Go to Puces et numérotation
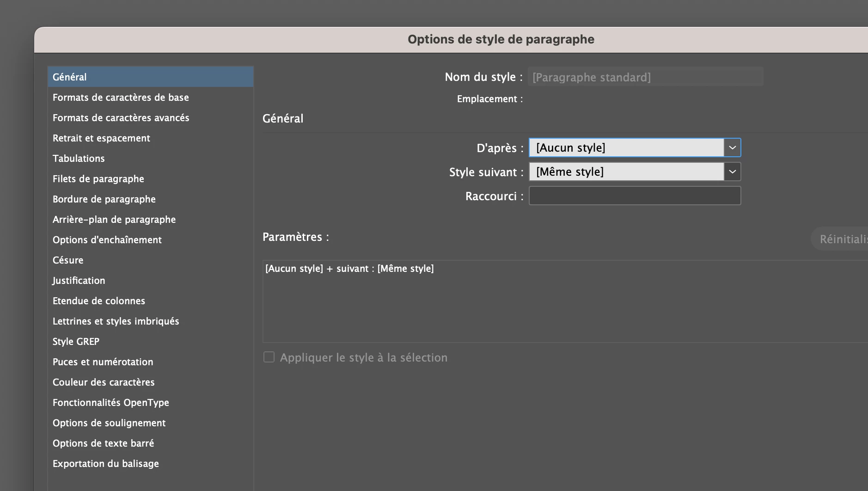The width and height of the screenshot is (868, 491). pyautogui.click(x=103, y=362)
